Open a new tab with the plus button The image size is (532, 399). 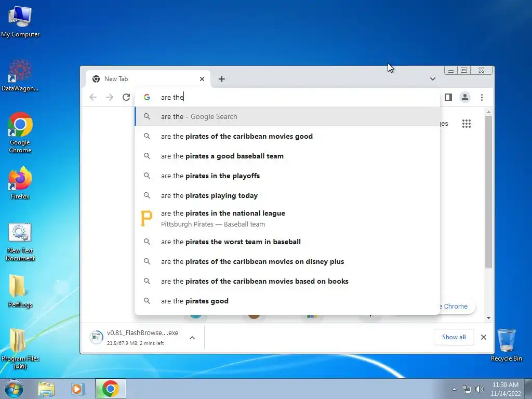221,79
